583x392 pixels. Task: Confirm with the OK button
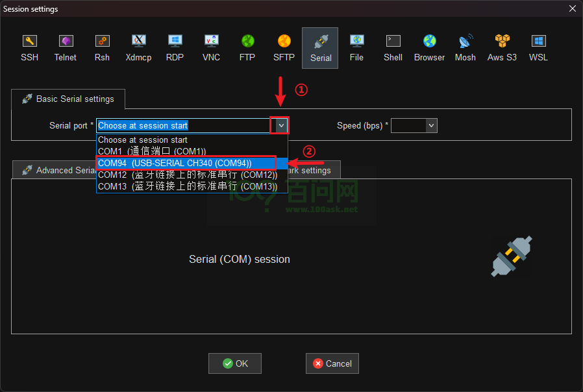235,363
